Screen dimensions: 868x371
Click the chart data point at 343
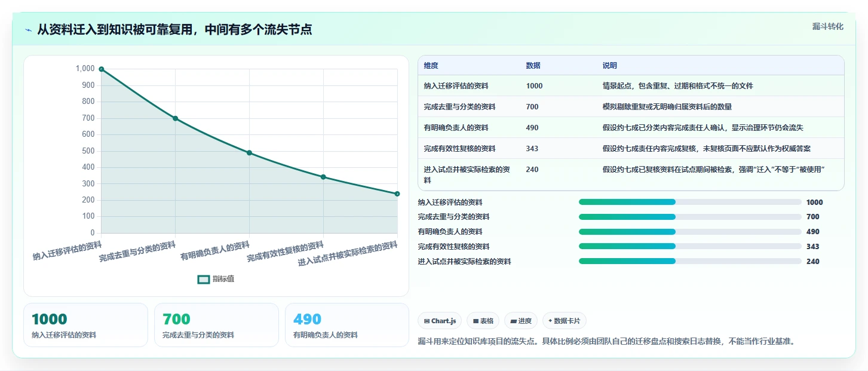(x=323, y=177)
